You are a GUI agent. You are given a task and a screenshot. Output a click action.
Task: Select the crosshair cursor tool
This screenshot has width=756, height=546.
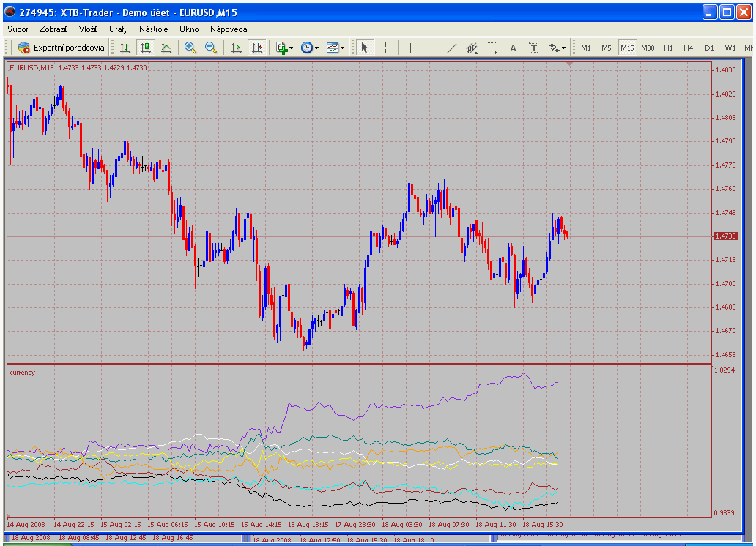[x=385, y=48]
